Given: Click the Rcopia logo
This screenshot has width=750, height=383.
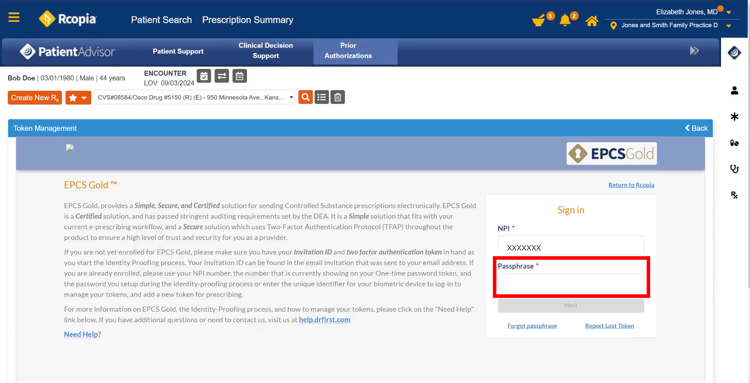Looking at the screenshot, I should (68, 19).
